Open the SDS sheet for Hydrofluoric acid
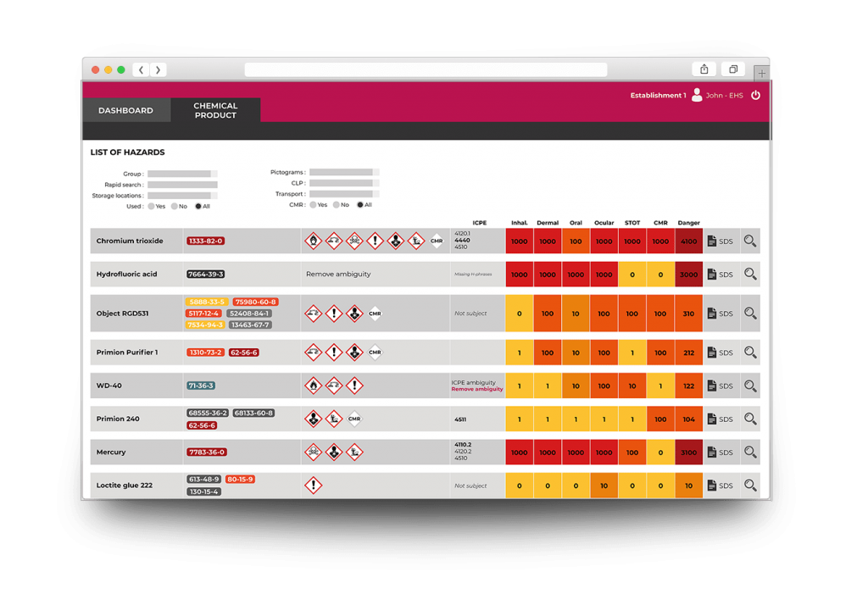The width and height of the screenshot is (868, 605). [x=721, y=274]
